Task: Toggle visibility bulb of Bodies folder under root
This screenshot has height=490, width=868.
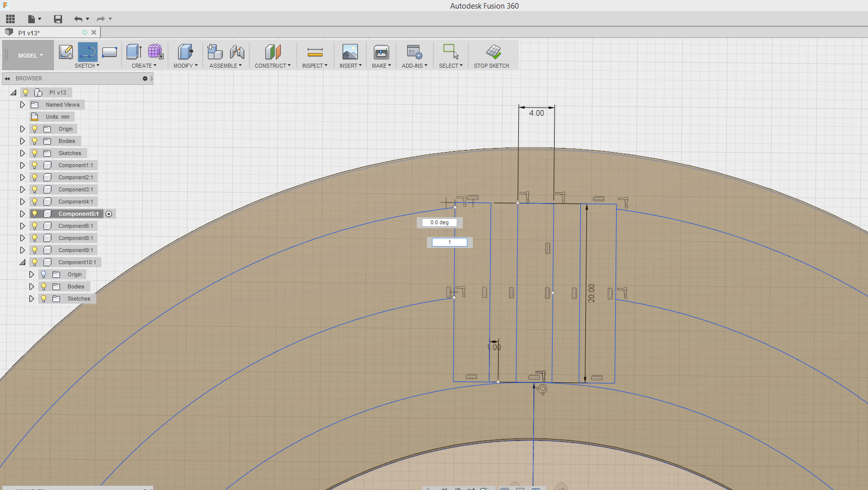Action: 35,141
